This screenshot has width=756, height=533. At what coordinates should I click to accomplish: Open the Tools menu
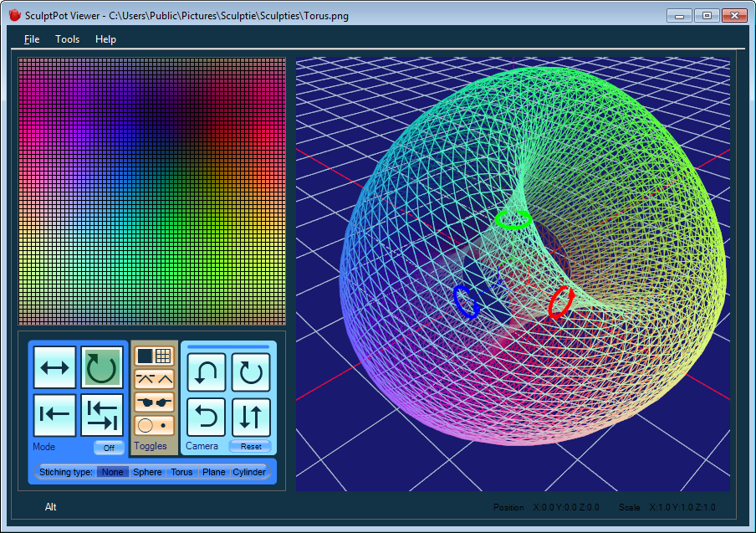68,39
